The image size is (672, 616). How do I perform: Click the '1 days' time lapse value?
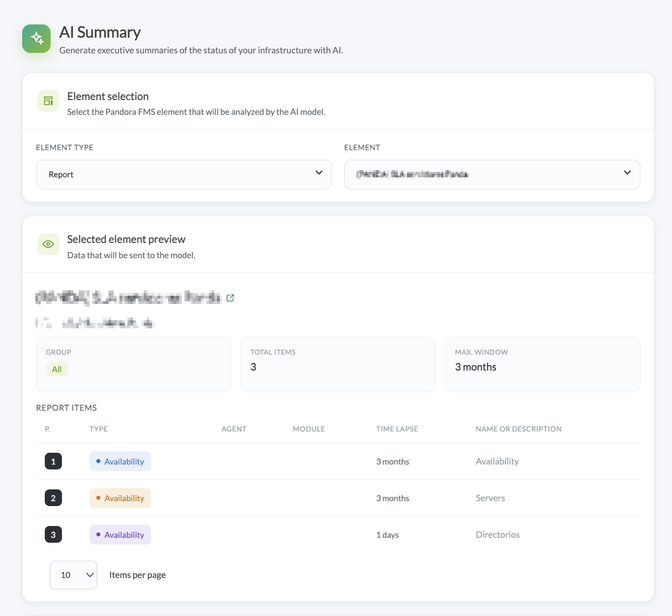[388, 535]
